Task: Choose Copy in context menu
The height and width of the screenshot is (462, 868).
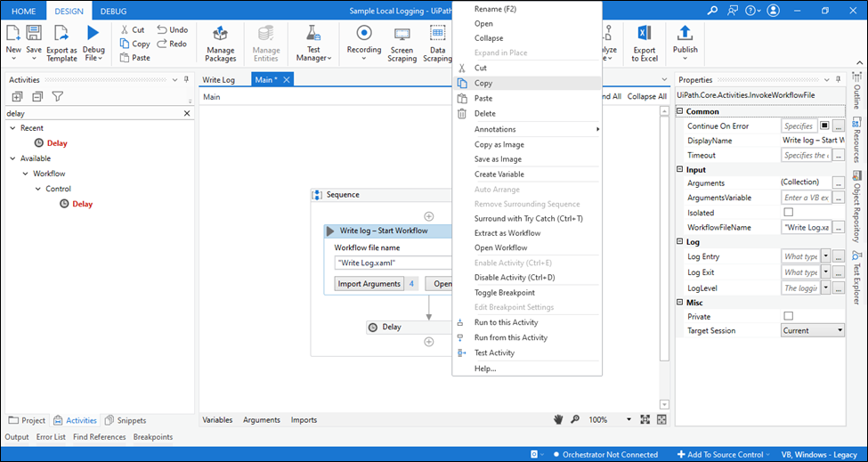Action: click(x=527, y=83)
